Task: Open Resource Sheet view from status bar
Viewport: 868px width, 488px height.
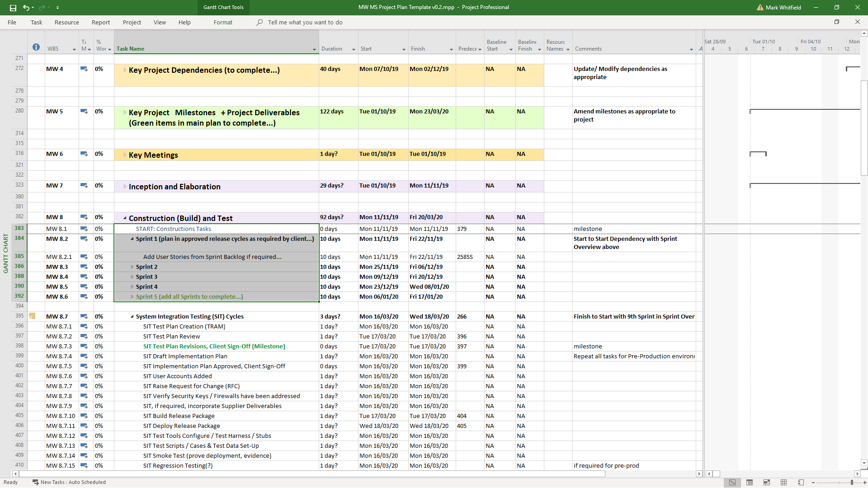Action: [783, 483]
